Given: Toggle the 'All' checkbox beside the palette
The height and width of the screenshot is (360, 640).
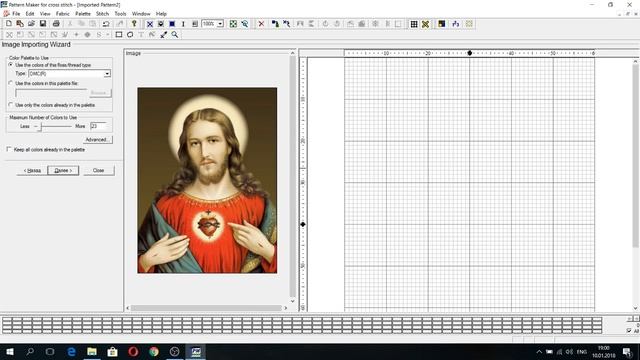Looking at the screenshot, I should 629,331.
